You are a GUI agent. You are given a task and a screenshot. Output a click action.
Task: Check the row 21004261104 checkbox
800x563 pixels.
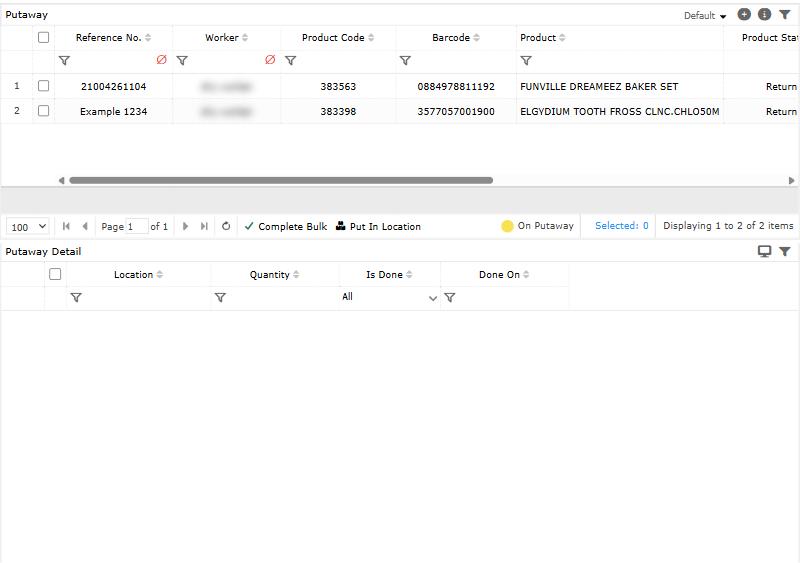[x=43, y=86]
